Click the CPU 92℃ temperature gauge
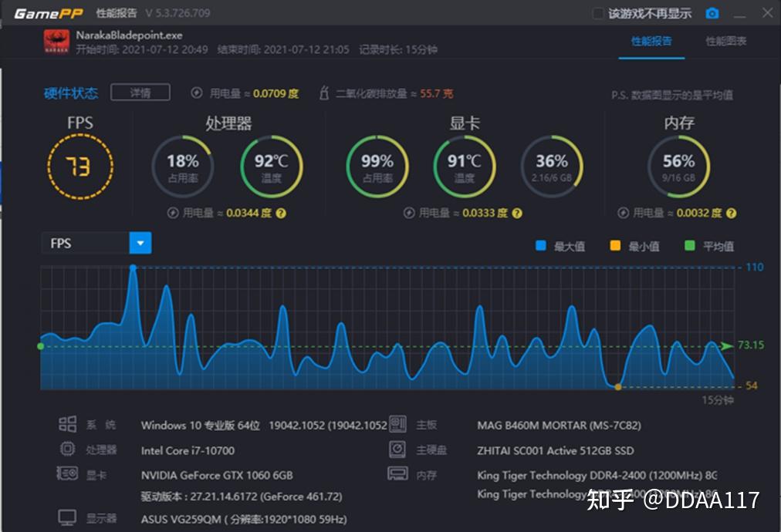This screenshot has width=781, height=532. tap(272, 167)
